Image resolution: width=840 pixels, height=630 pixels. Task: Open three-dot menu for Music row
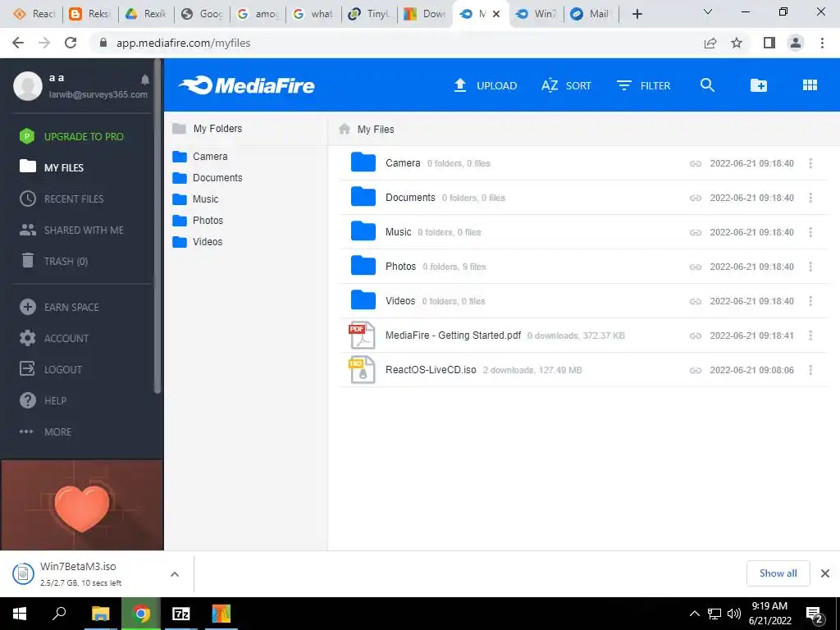pyautogui.click(x=810, y=232)
